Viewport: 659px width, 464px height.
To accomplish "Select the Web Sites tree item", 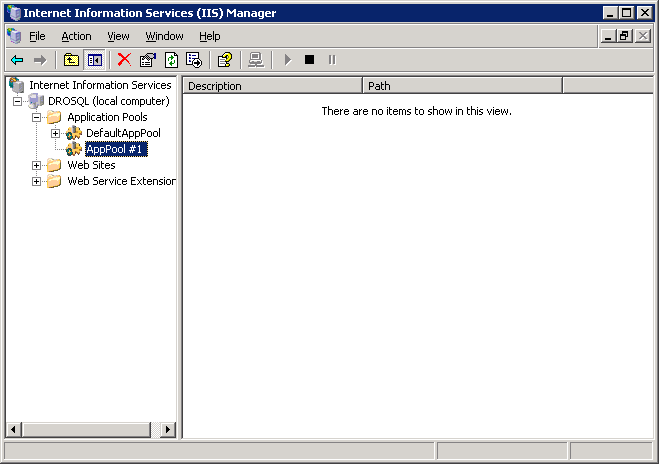I will tap(91, 165).
